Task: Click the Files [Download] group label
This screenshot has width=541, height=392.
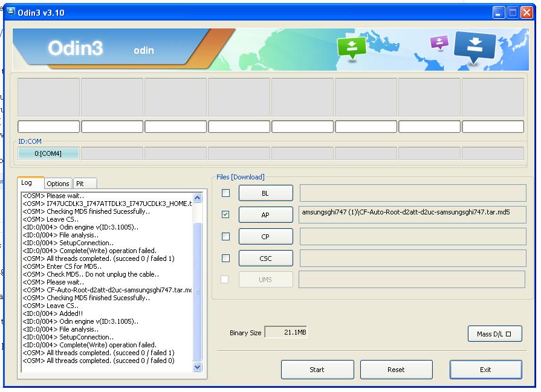Action: (x=241, y=177)
